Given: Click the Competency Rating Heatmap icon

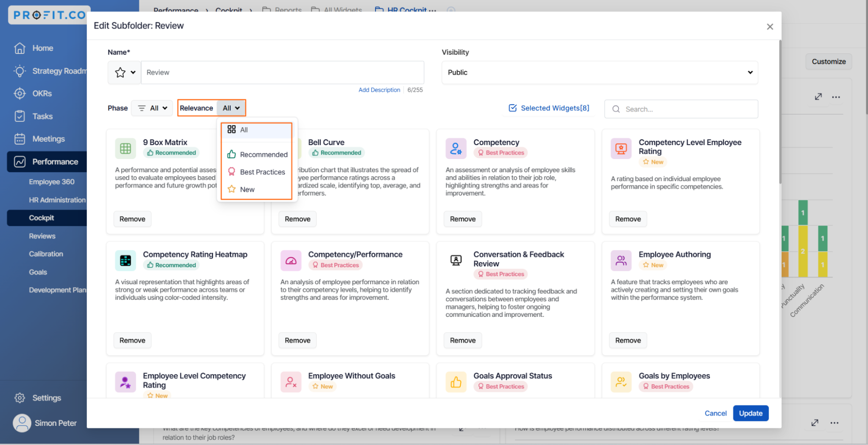Looking at the screenshot, I should [125, 261].
